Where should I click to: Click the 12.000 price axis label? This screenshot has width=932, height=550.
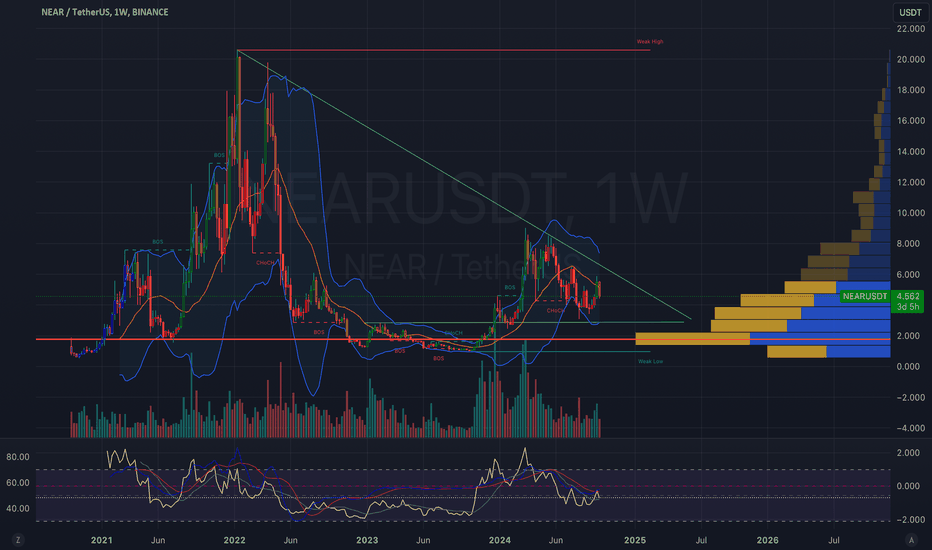[911, 183]
